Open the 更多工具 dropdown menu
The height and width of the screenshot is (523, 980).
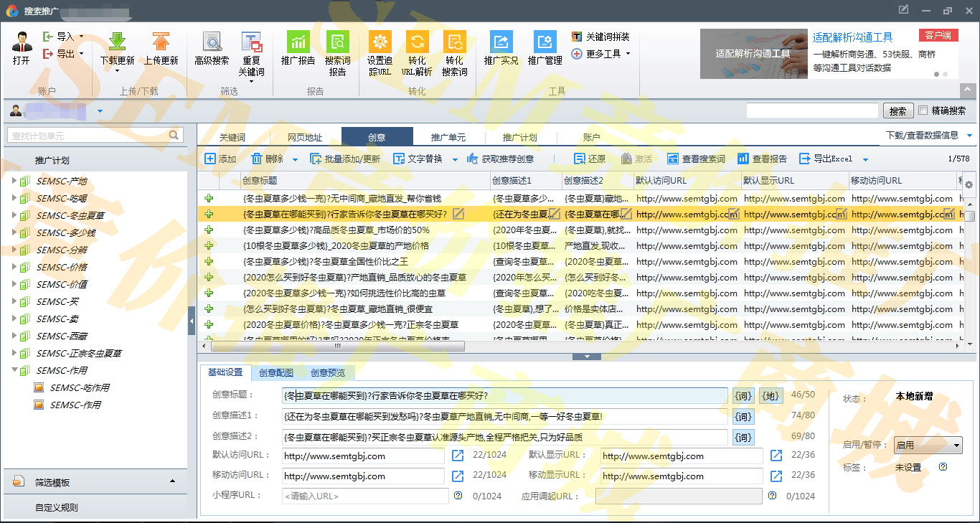[601, 54]
